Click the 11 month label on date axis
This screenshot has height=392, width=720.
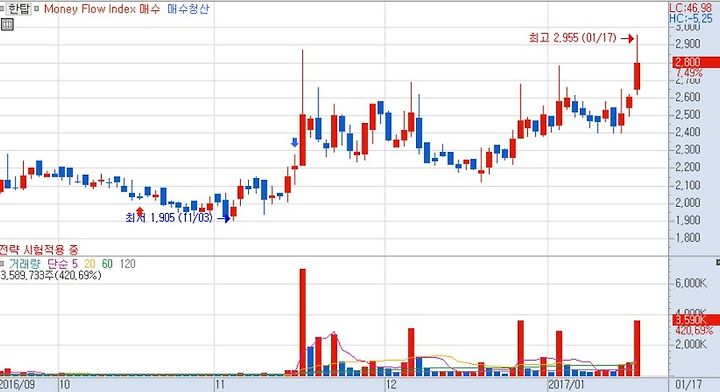220,384
